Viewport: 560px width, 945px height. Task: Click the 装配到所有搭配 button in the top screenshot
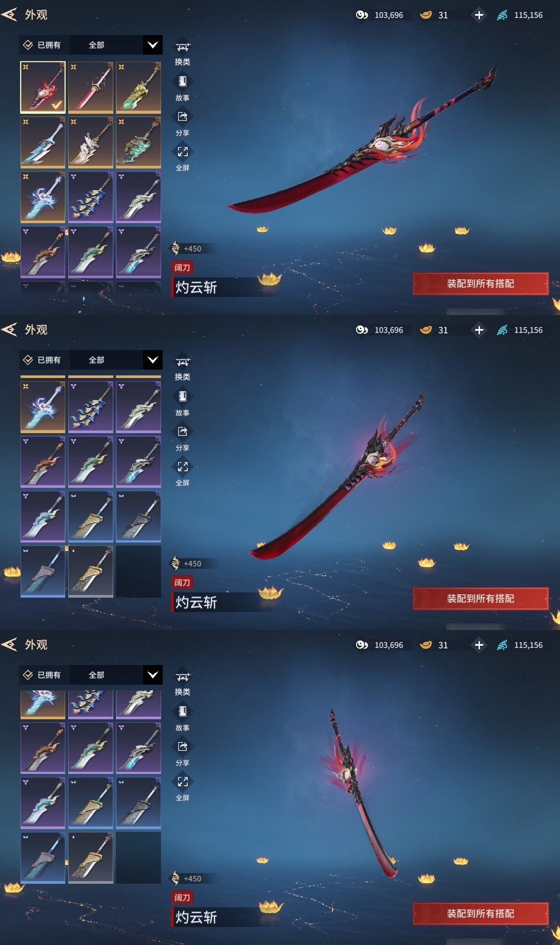(x=480, y=283)
